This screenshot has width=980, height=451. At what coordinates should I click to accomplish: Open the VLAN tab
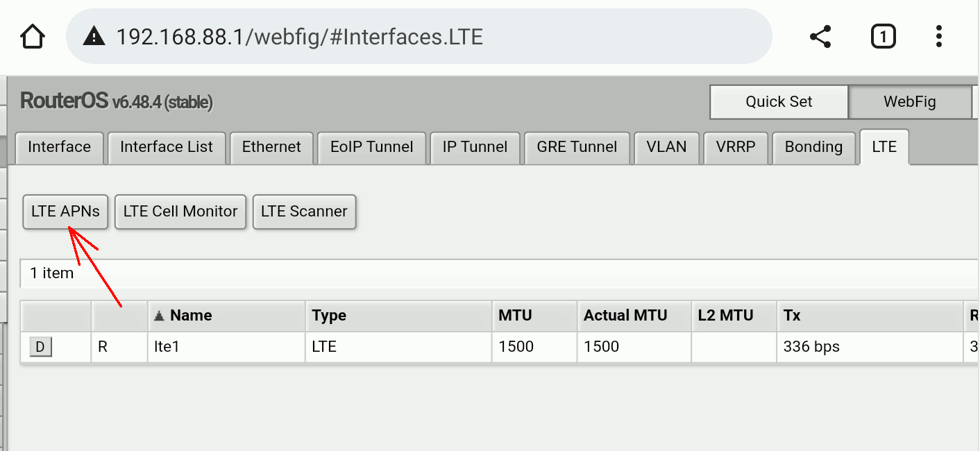click(666, 147)
